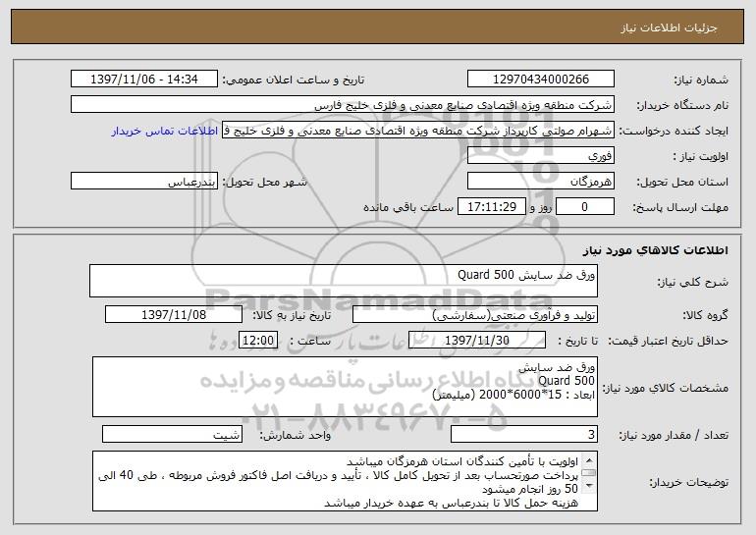Image resolution: width=756 pixels, height=535 pixels.
Task: Click the buyer organization name field
Action: click(x=343, y=105)
